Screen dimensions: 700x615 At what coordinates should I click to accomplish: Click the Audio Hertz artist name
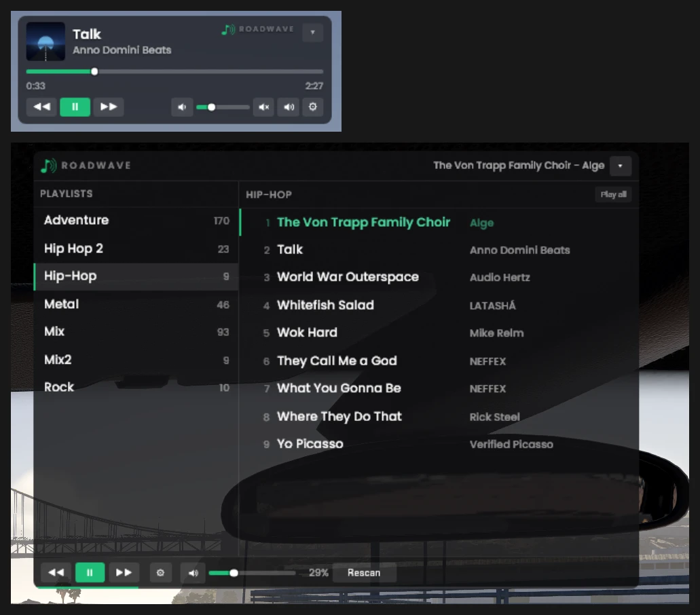coord(500,278)
